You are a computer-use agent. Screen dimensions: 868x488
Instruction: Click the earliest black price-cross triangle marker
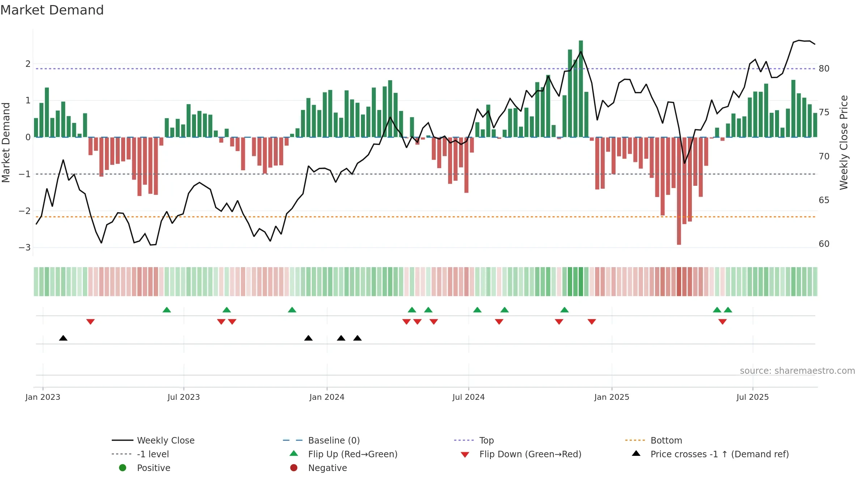(63, 338)
